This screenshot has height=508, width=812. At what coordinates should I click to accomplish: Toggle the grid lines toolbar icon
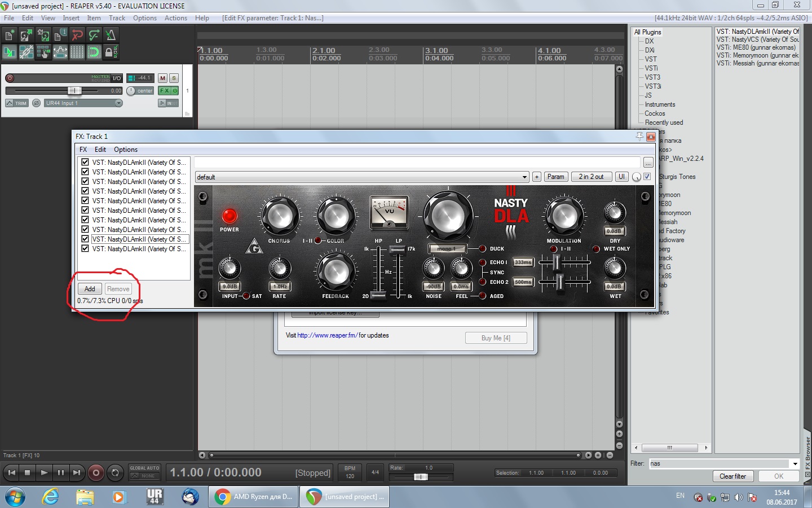point(77,52)
